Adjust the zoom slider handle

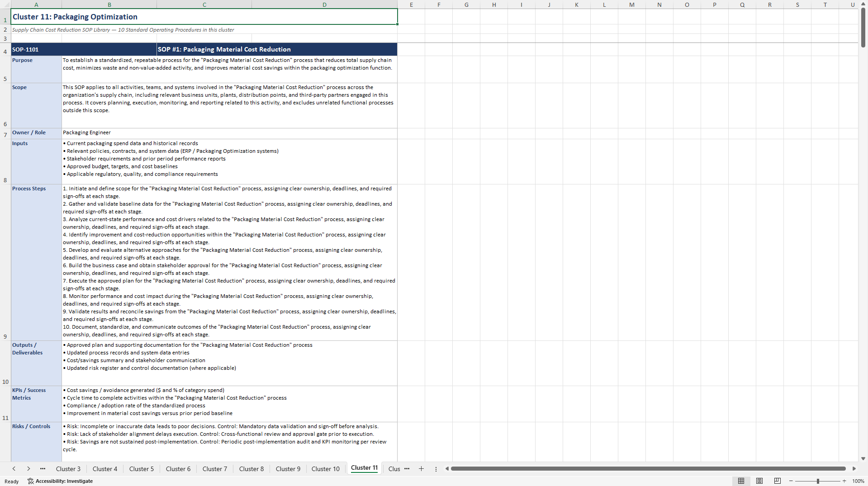(818, 481)
